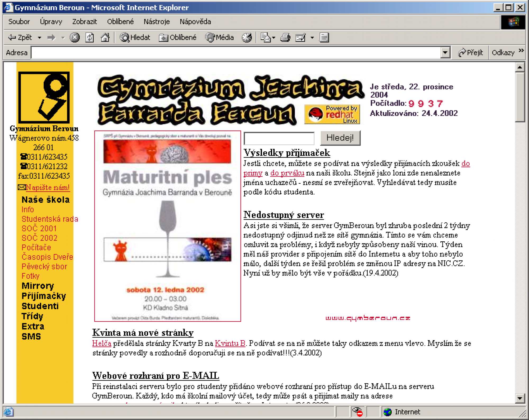Click the Maturitní ples poster image
The height and width of the screenshot is (420, 529).
tap(167, 226)
